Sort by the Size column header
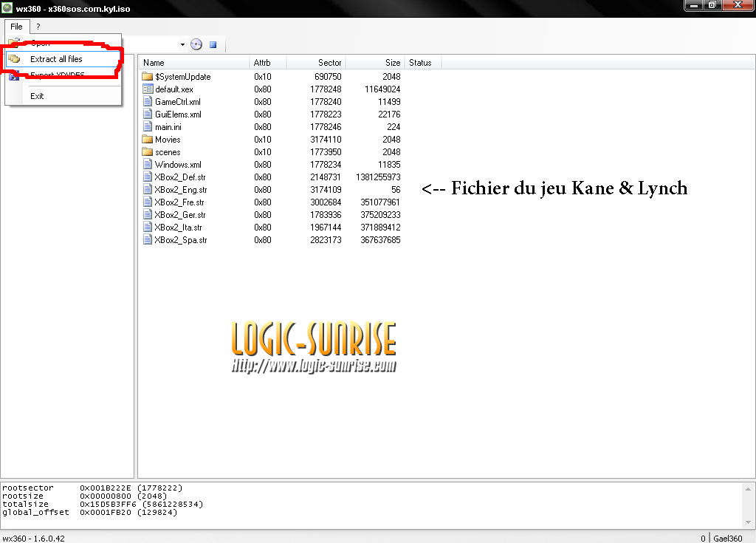 pyautogui.click(x=374, y=63)
